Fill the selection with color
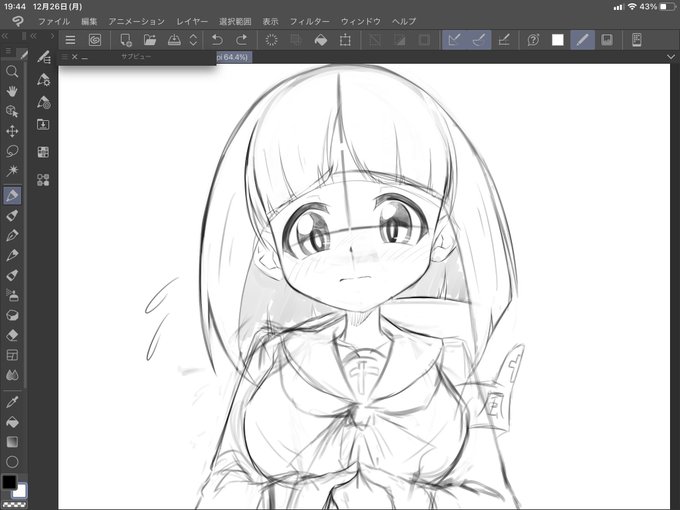This screenshot has width=680, height=510. (x=321, y=40)
